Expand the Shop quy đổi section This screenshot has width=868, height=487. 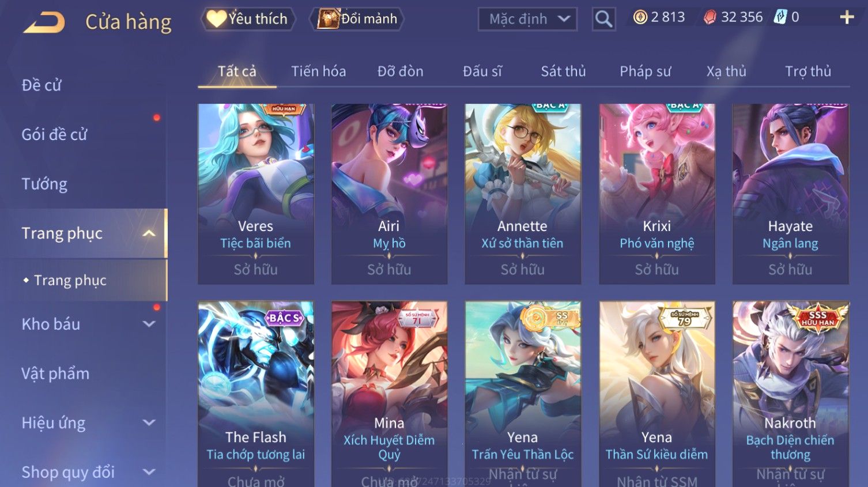coord(149,472)
